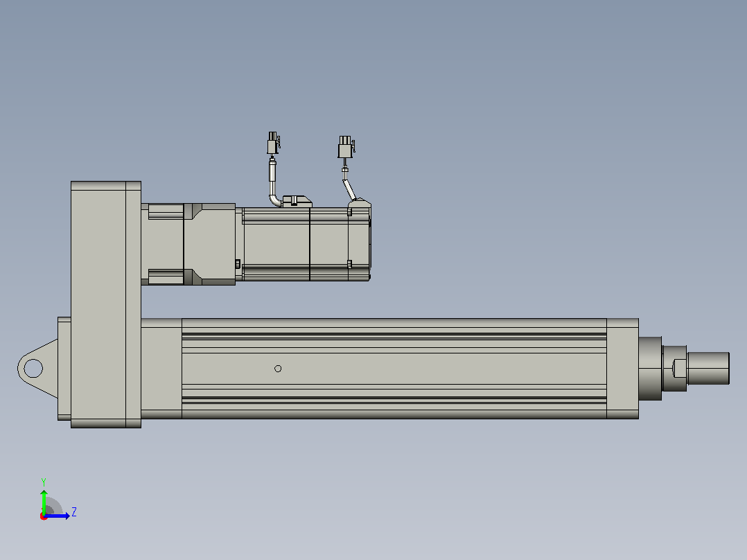
Task: Select the front end cap of the cylinder
Action: pos(623,369)
